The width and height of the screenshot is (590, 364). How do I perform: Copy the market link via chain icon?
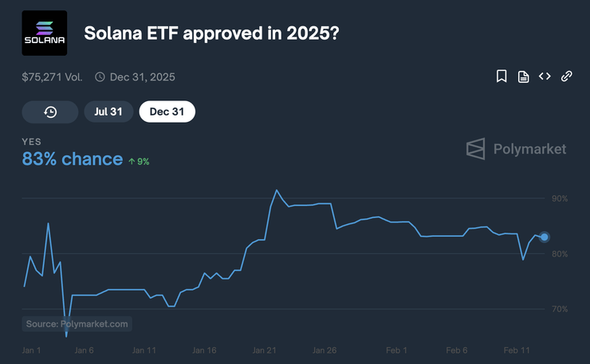[x=566, y=76]
